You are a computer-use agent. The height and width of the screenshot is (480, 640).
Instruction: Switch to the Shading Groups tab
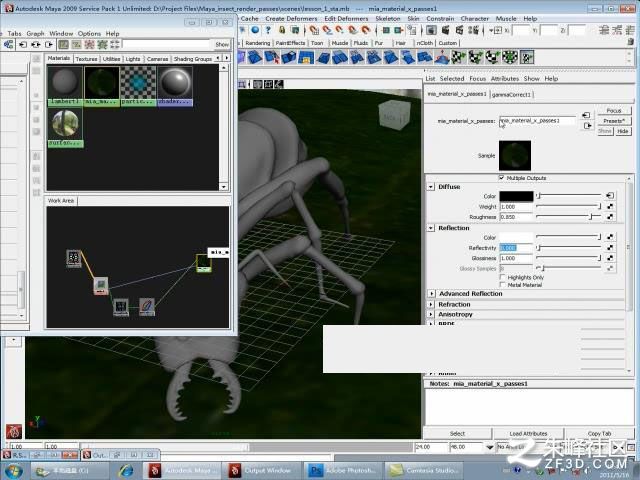click(x=193, y=59)
